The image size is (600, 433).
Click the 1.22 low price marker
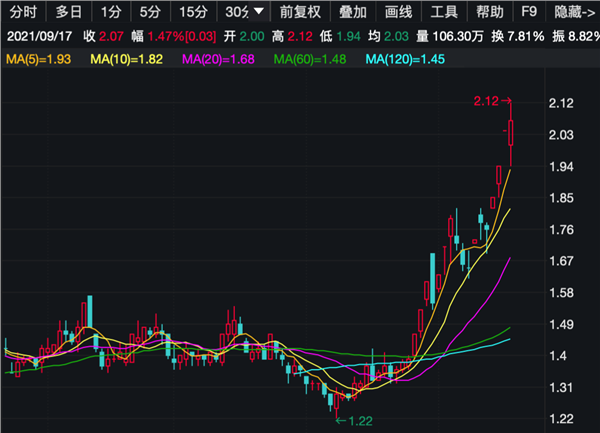[354, 421]
